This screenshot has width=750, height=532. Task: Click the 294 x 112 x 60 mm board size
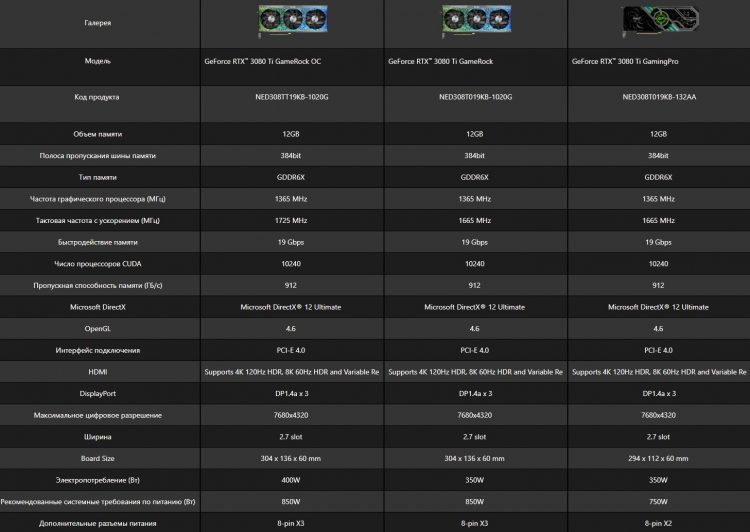pos(658,458)
